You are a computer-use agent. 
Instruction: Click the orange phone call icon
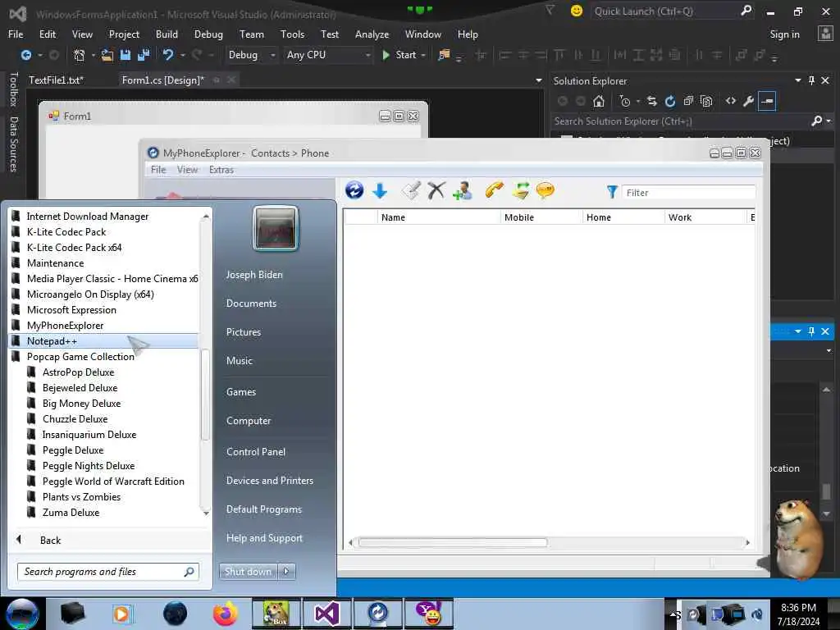(494, 189)
